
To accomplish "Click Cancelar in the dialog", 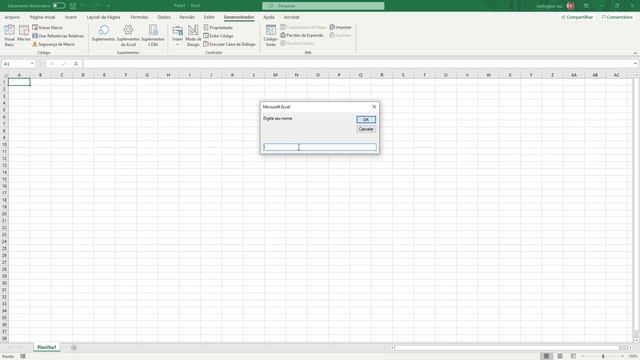I will pos(366,129).
